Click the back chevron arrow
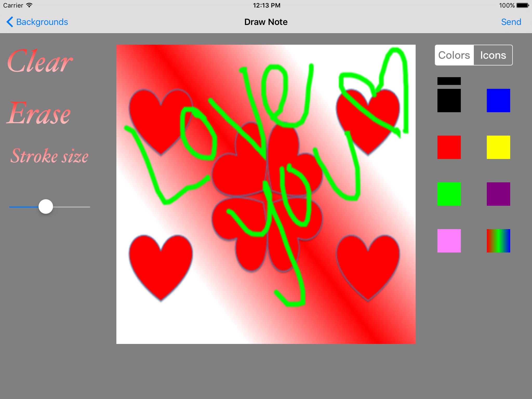This screenshot has height=399, width=532. click(10, 22)
